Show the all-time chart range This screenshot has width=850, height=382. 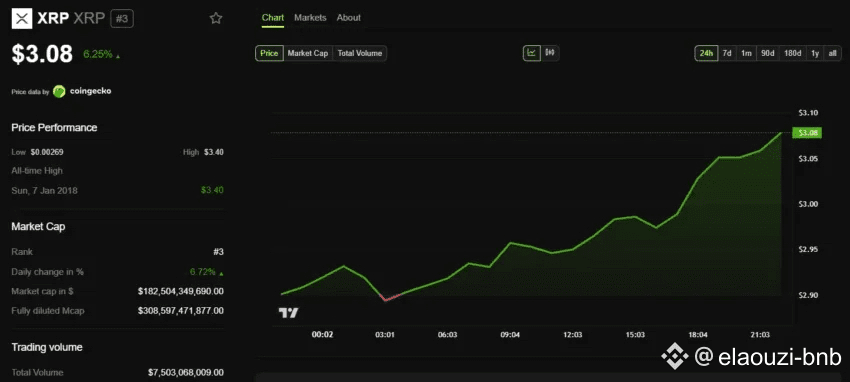tap(832, 53)
